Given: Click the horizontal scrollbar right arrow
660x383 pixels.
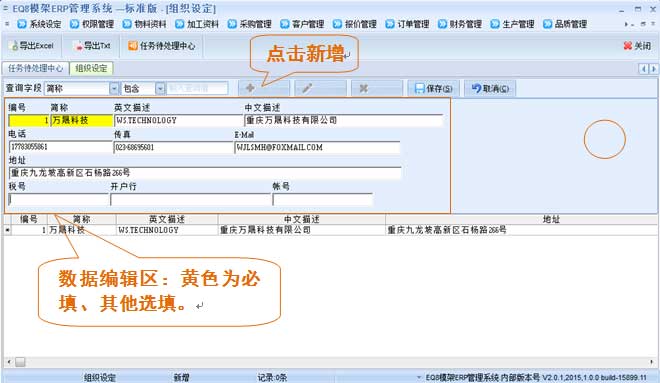Looking at the screenshot, I should pos(652,362).
